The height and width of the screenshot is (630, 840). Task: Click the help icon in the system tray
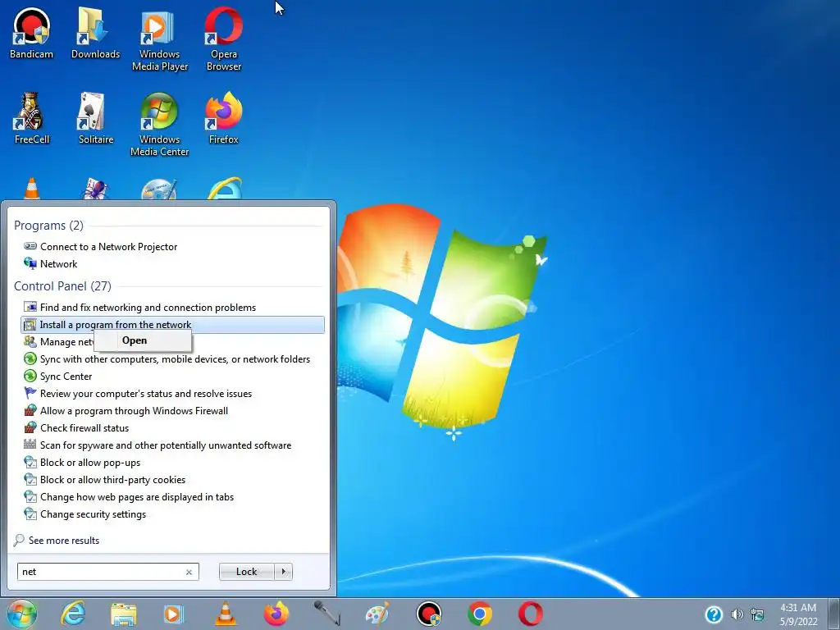pos(714,614)
